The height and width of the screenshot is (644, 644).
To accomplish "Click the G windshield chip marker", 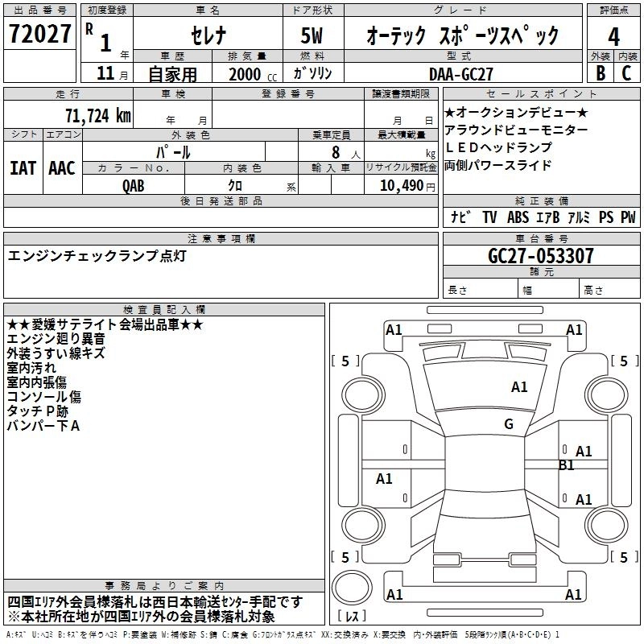I will click(x=509, y=424).
